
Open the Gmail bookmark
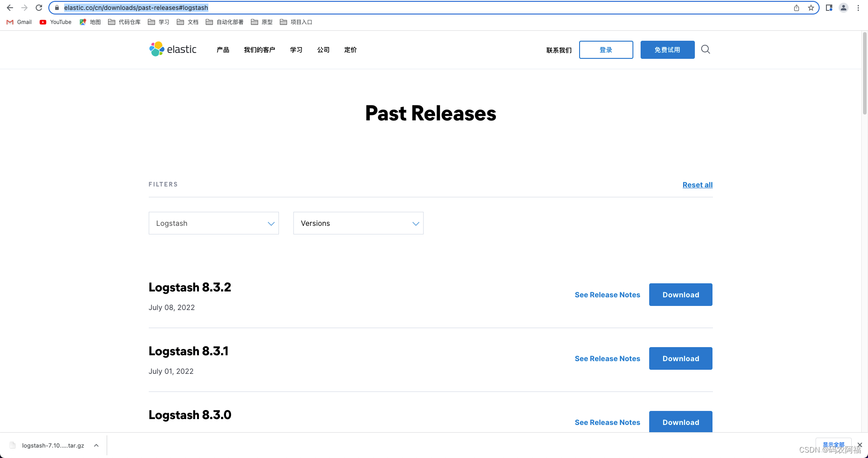[19, 22]
